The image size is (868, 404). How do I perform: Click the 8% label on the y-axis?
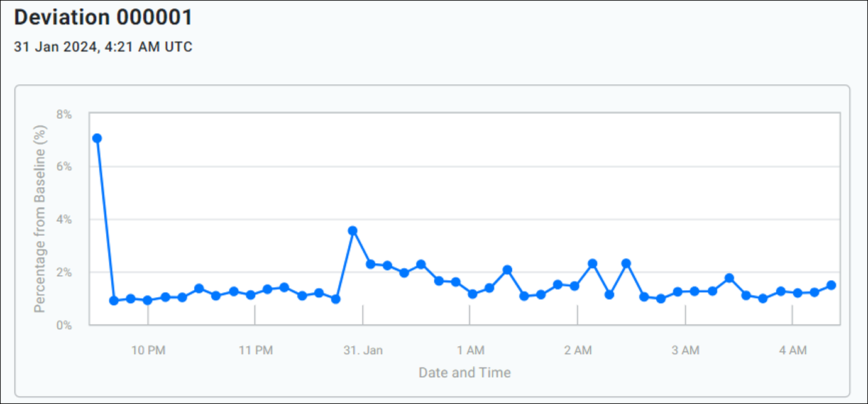pyautogui.click(x=64, y=114)
